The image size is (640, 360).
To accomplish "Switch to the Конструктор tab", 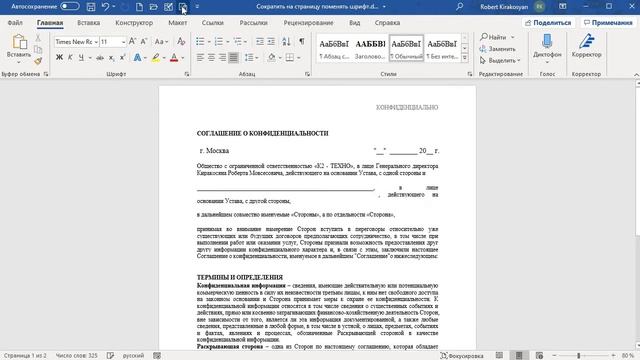I will click(134, 23).
